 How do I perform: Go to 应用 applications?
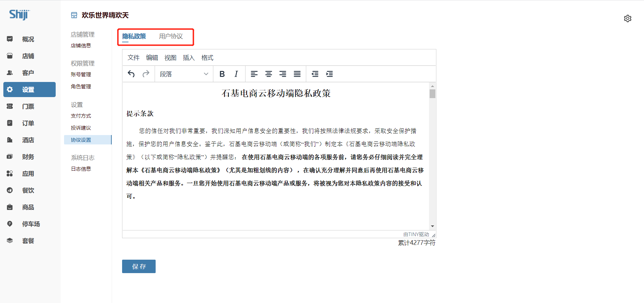pyautogui.click(x=30, y=174)
